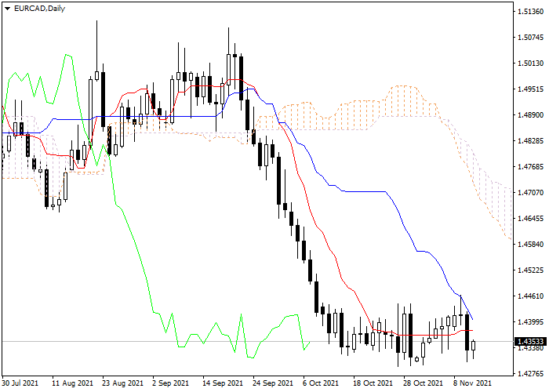Select price level 1.48285 on scale

[x=530, y=141]
